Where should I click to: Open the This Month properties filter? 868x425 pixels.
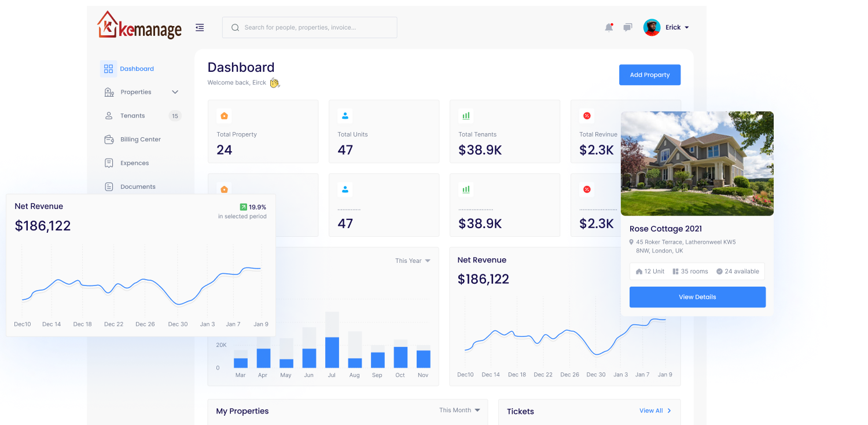(x=459, y=410)
